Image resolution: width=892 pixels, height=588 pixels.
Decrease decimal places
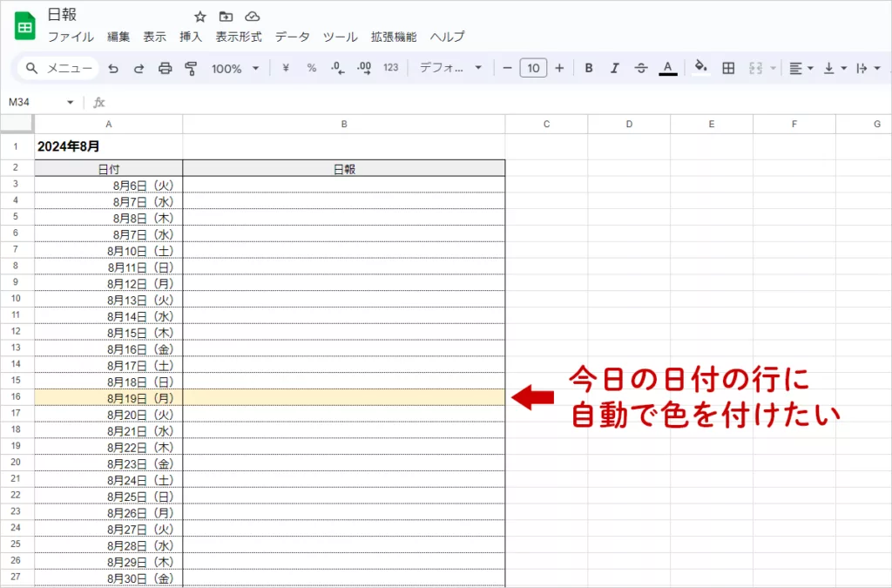337,68
